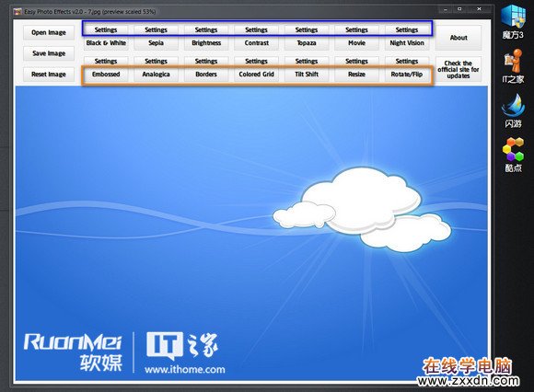The image size is (534, 392).
Task: Select the Rotate/Flip button
Action: tap(407, 75)
